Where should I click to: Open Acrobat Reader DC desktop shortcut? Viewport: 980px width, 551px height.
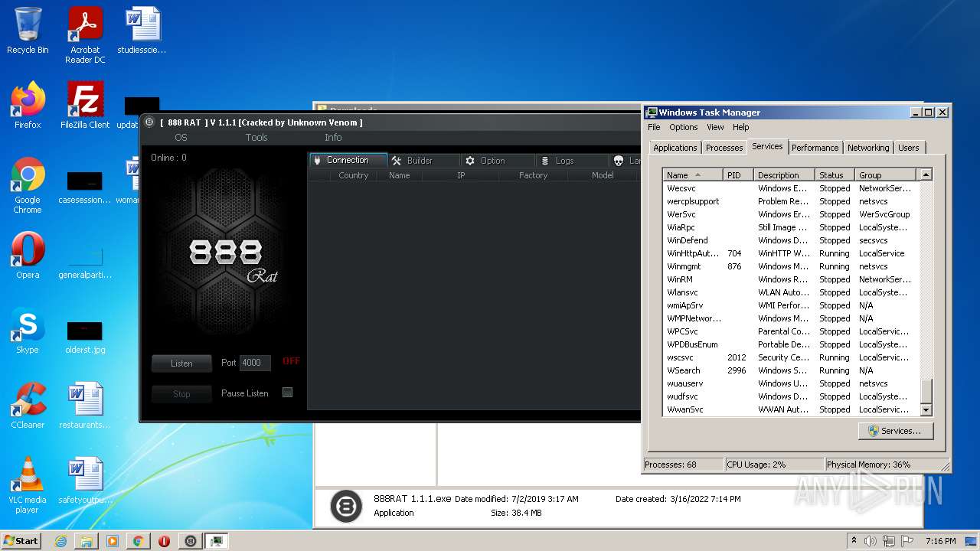coord(85,35)
